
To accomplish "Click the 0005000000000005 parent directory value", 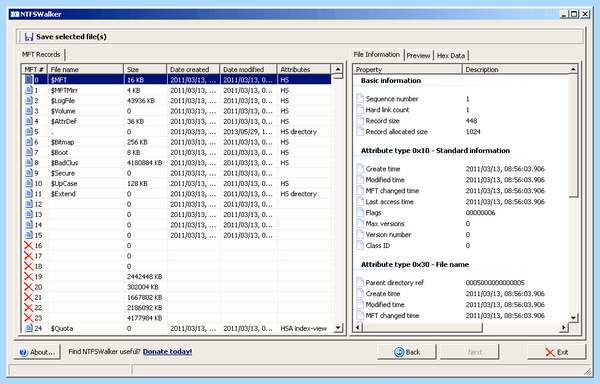I will coord(495,282).
